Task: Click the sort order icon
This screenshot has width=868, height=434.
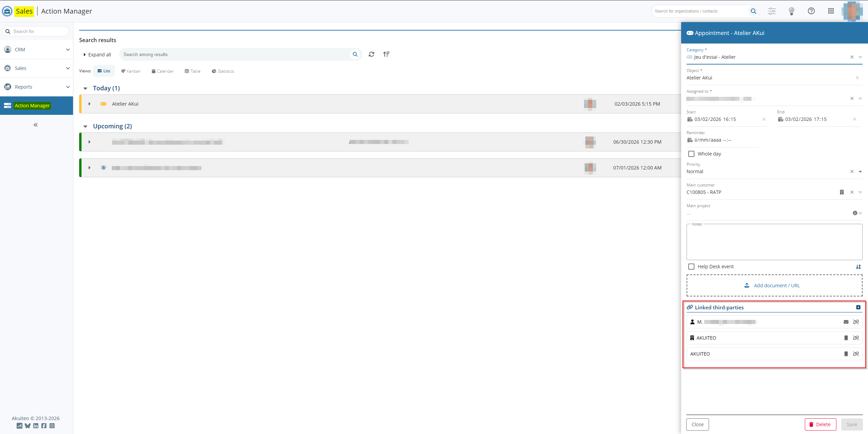Action: [x=386, y=54]
